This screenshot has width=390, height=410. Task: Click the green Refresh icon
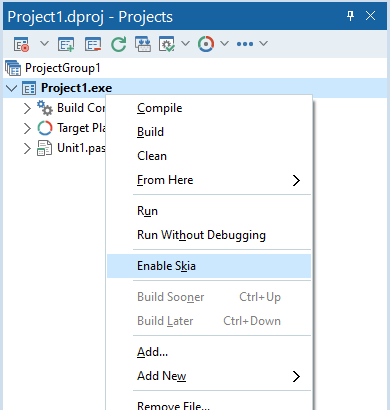118,44
